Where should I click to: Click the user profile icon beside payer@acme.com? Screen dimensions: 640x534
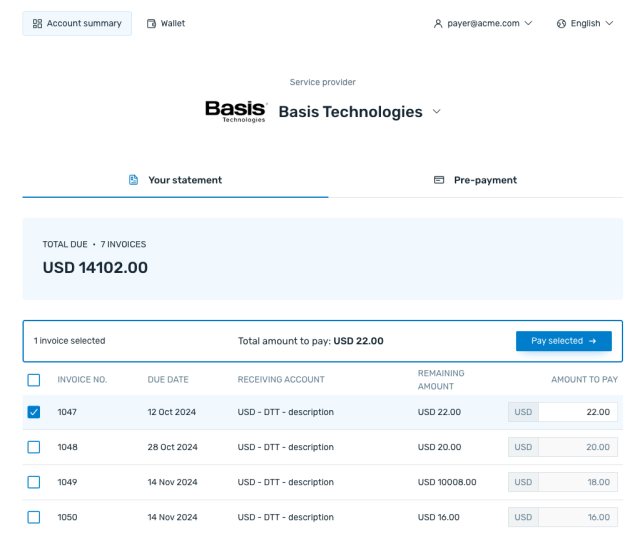(x=438, y=24)
